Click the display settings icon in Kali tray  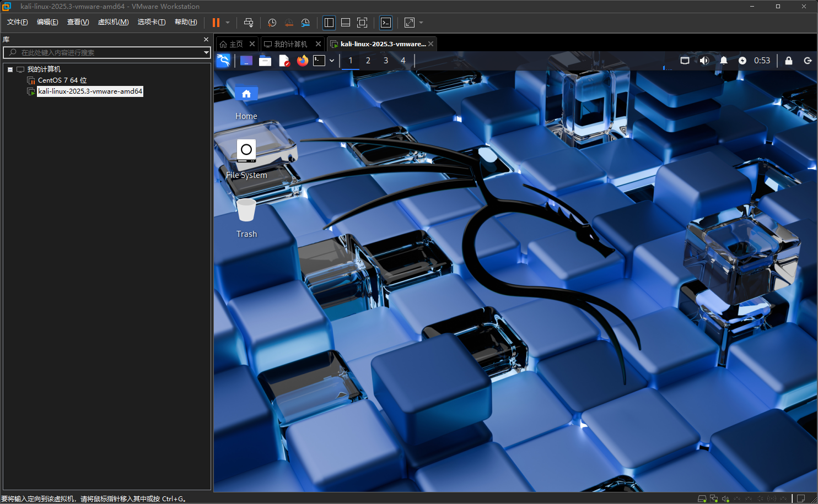coord(685,61)
